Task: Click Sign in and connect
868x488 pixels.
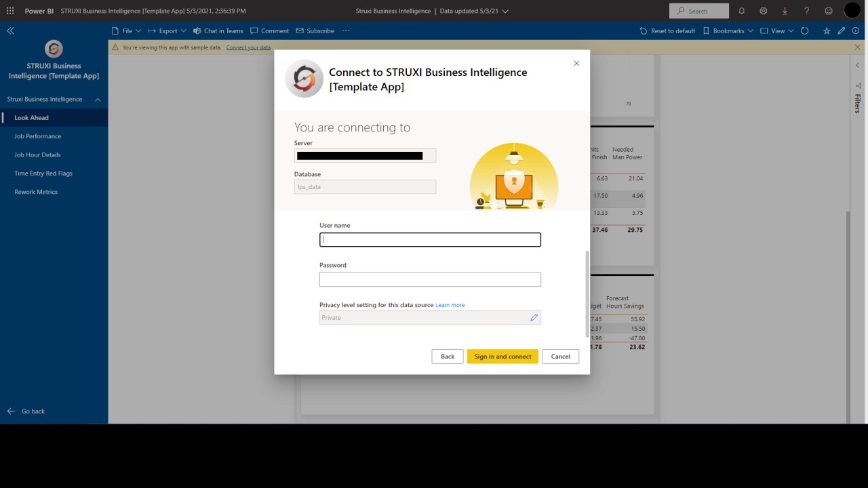Action: coord(502,357)
